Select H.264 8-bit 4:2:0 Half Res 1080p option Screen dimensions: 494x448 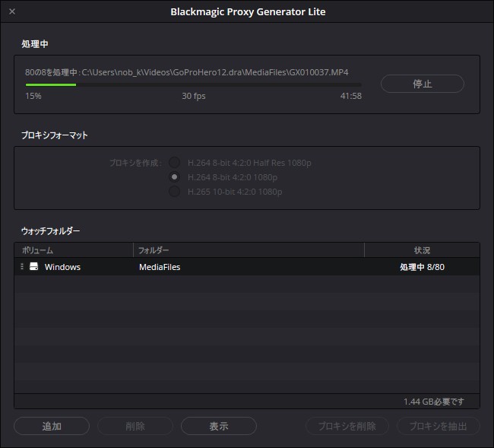[x=174, y=163]
